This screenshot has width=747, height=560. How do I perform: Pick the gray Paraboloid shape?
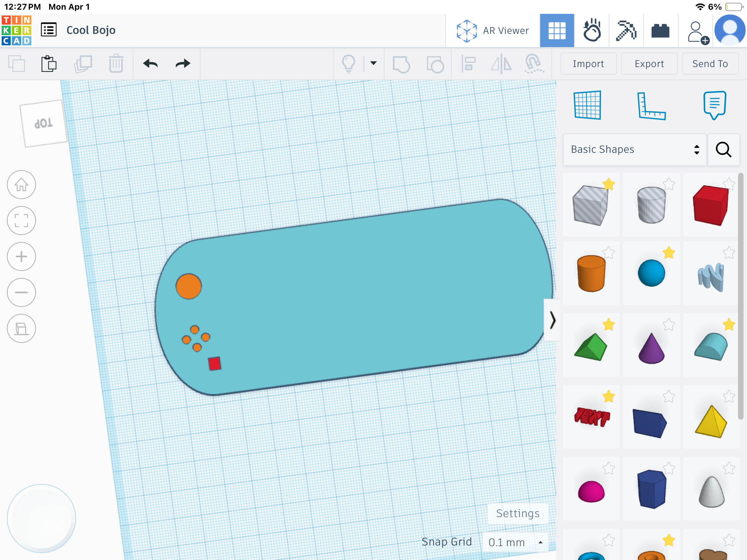(711, 492)
